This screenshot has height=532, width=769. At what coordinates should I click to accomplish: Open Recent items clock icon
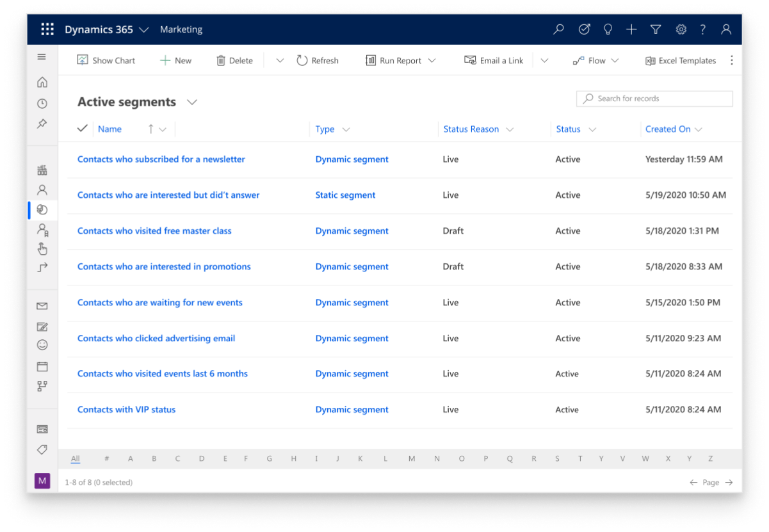(42, 103)
